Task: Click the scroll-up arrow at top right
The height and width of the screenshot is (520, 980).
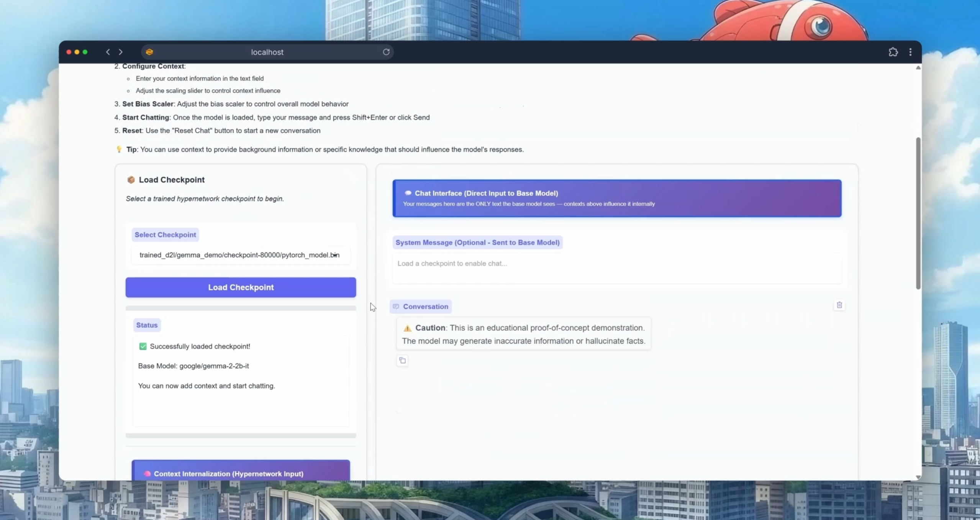Action: (918, 68)
